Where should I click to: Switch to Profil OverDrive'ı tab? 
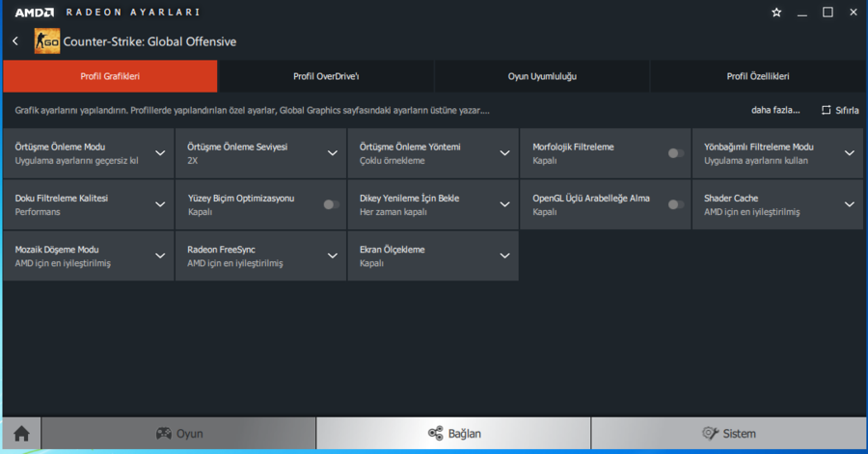326,76
